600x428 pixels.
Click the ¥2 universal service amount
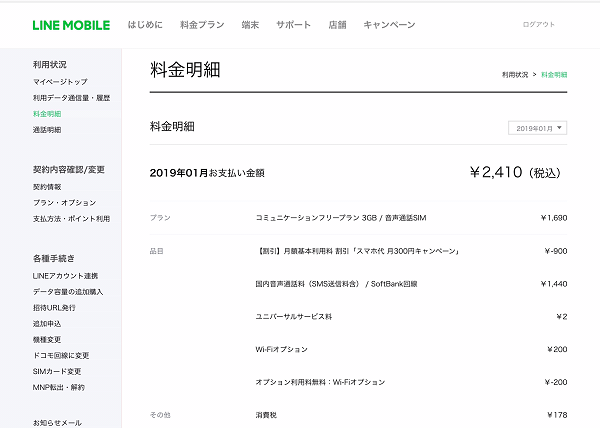[x=562, y=317]
